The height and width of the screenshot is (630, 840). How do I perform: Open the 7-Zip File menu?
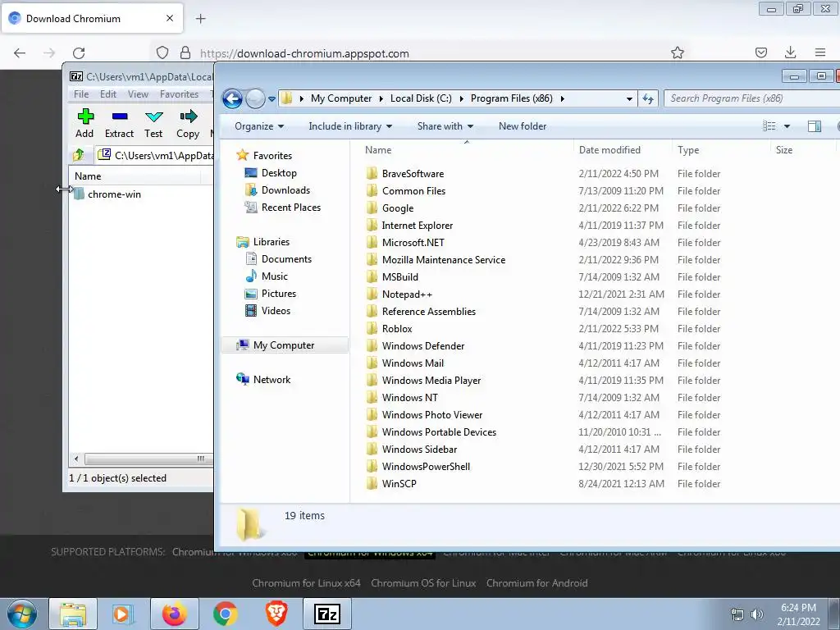tap(81, 94)
